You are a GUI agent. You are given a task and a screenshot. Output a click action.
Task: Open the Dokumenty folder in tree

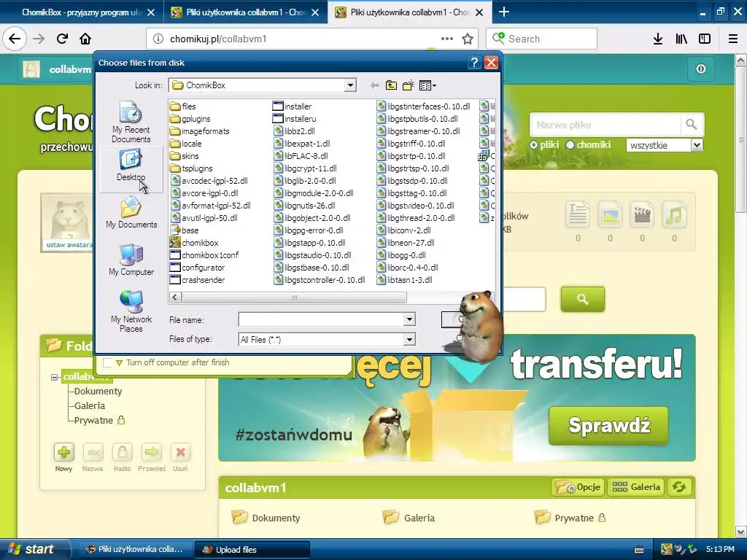click(x=98, y=391)
